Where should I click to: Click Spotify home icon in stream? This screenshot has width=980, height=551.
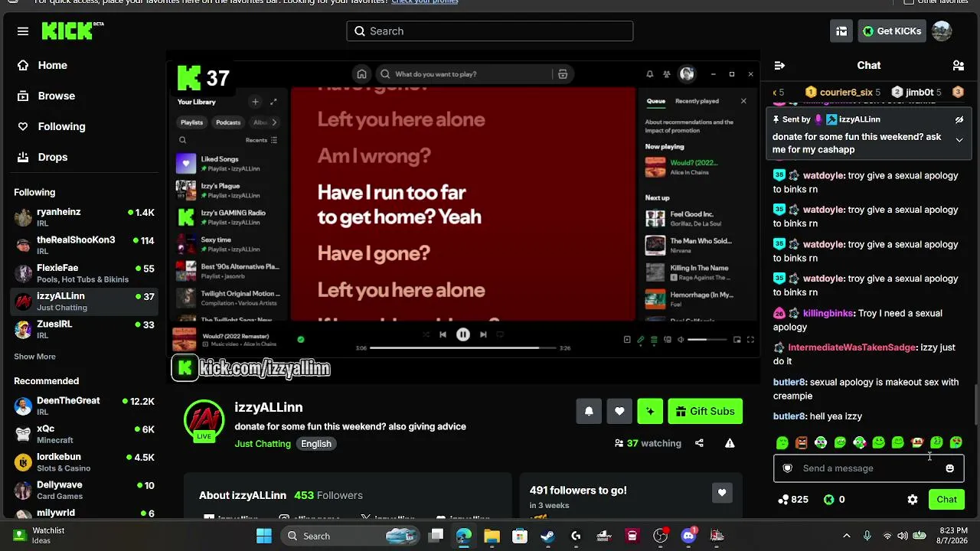pos(362,74)
